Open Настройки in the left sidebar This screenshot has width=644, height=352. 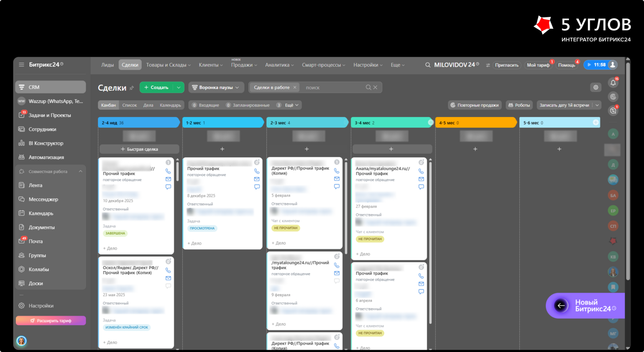coord(51,306)
